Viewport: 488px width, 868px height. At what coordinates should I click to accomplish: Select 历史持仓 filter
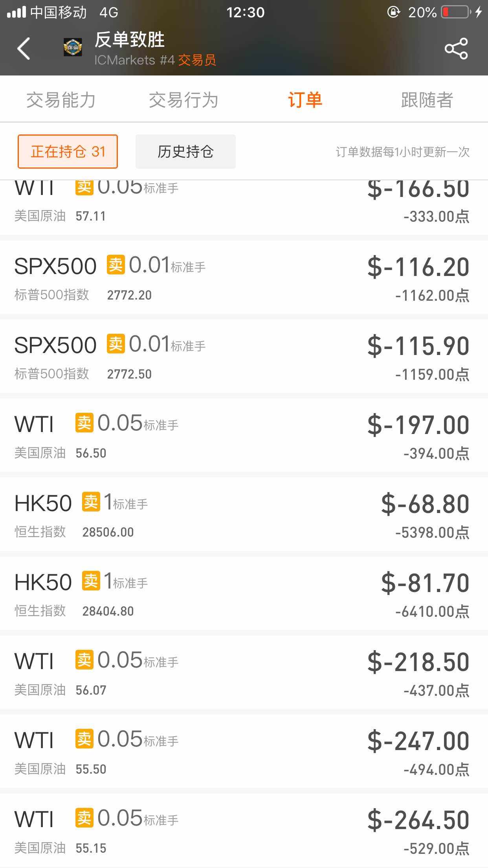(185, 152)
